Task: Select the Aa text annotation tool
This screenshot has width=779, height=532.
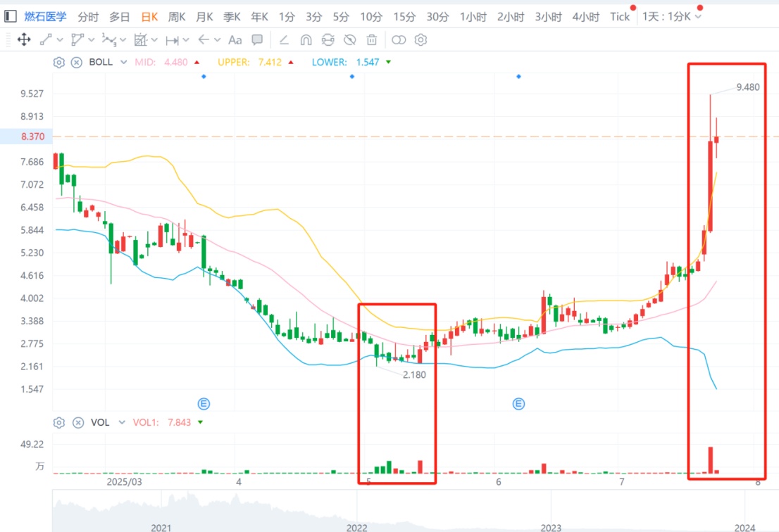Action: (235, 39)
